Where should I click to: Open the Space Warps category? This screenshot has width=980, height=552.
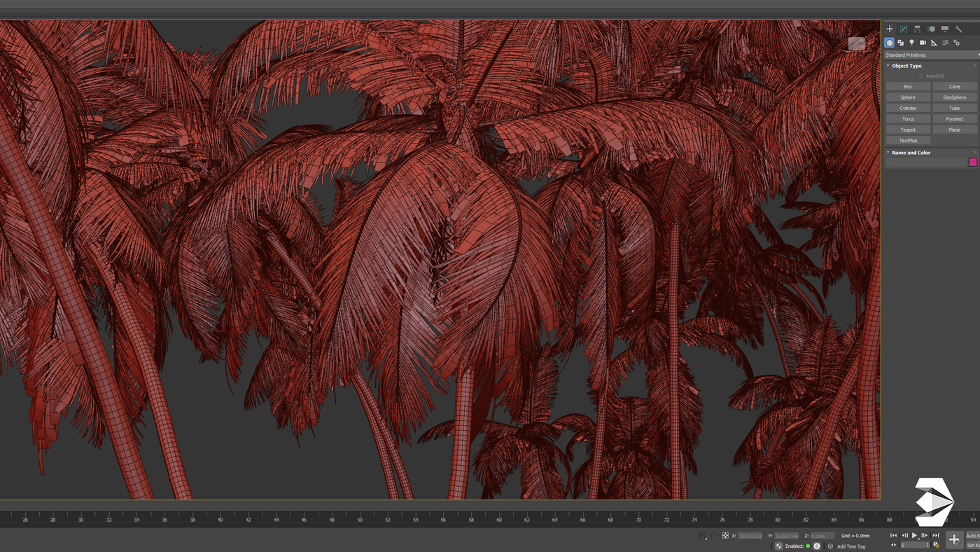pyautogui.click(x=945, y=43)
